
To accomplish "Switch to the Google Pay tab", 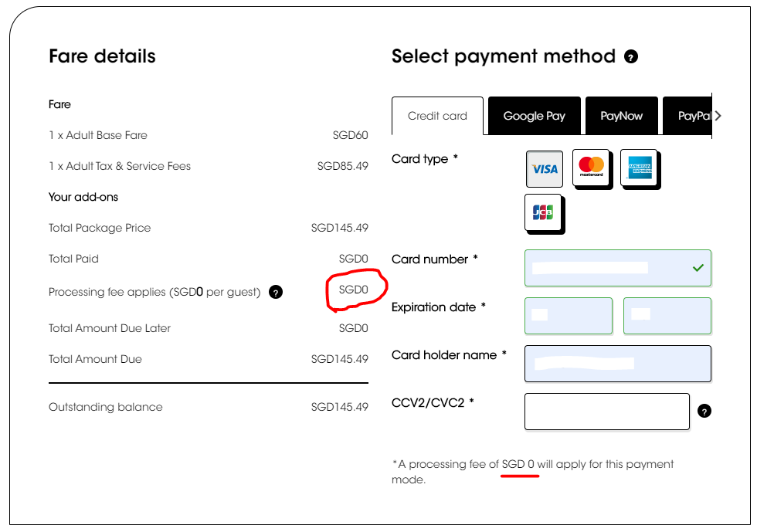I will (535, 116).
